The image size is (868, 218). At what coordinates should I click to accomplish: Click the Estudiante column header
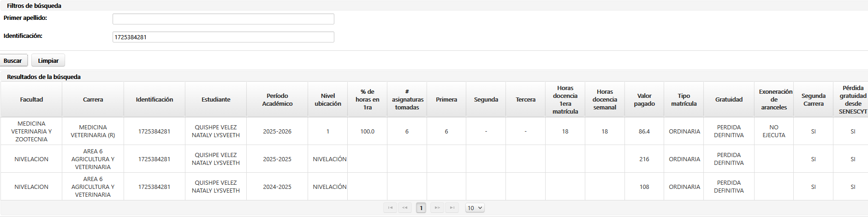pyautogui.click(x=216, y=99)
